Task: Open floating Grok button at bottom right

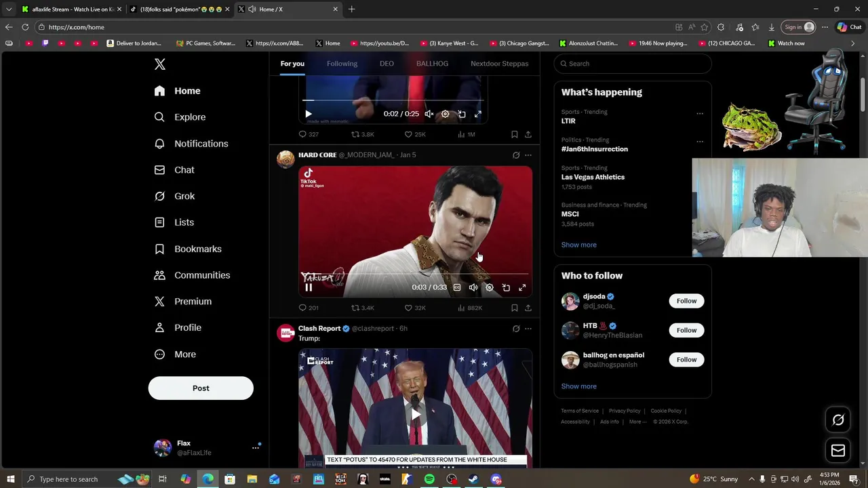Action: click(838, 420)
